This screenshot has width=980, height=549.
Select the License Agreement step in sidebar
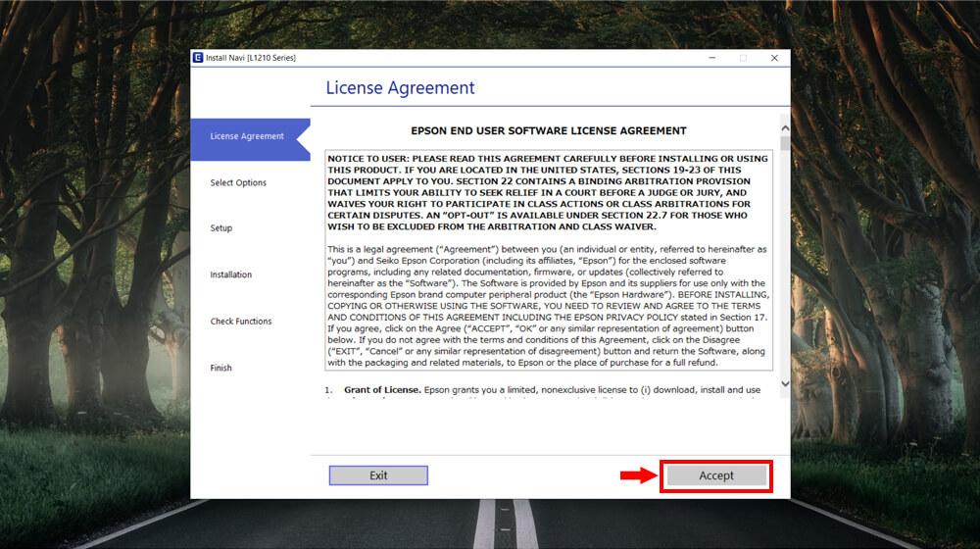[x=247, y=136]
